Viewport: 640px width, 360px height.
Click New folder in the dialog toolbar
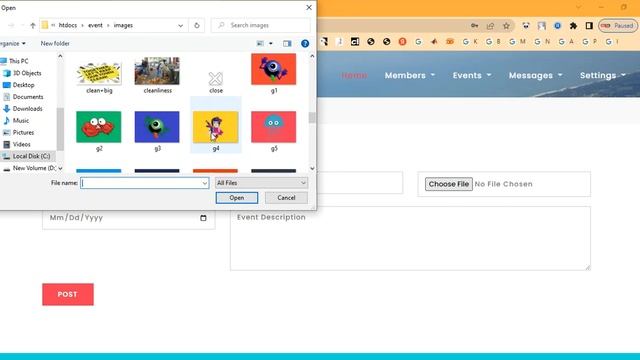click(55, 43)
